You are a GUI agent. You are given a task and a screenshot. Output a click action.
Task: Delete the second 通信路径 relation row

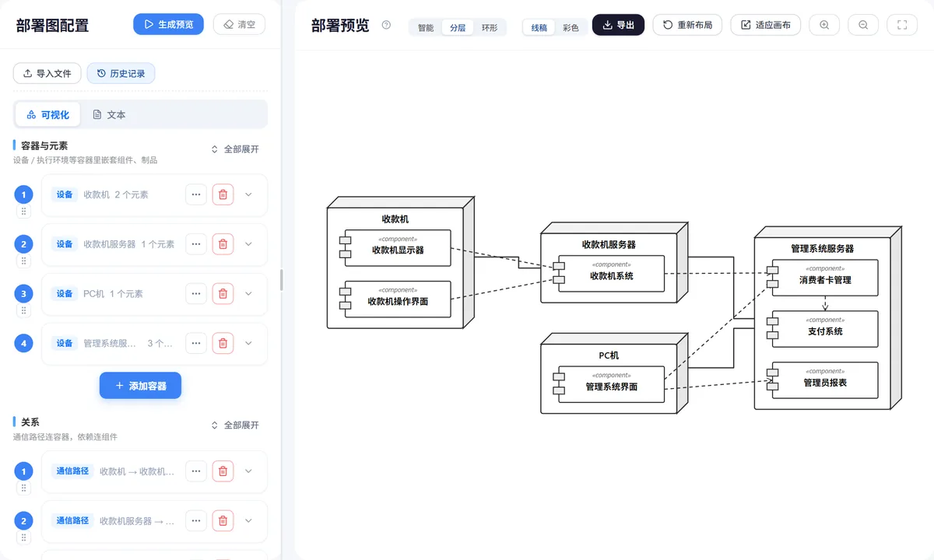point(223,520)
